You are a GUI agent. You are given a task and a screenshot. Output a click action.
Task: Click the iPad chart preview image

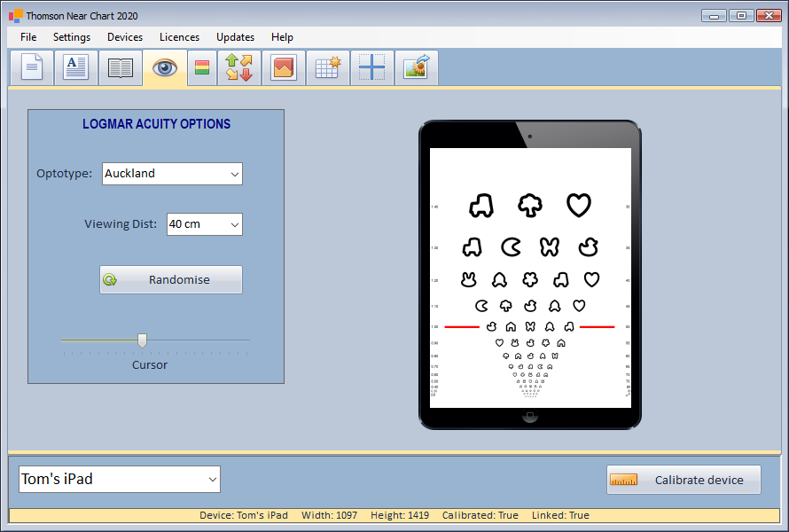click(530, 277)
